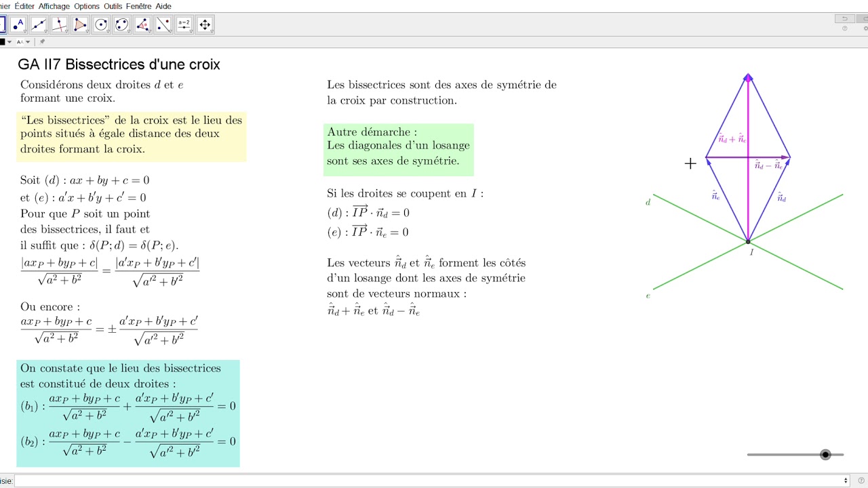
Task: Click the equation '(e) : IP · n_e = 0'
Action: [x=368, y=232]
